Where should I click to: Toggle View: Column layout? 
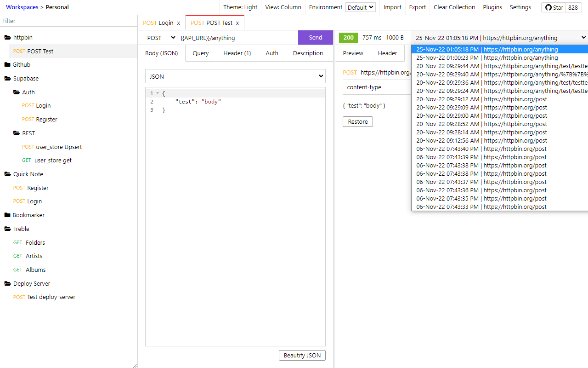[283, 7]
